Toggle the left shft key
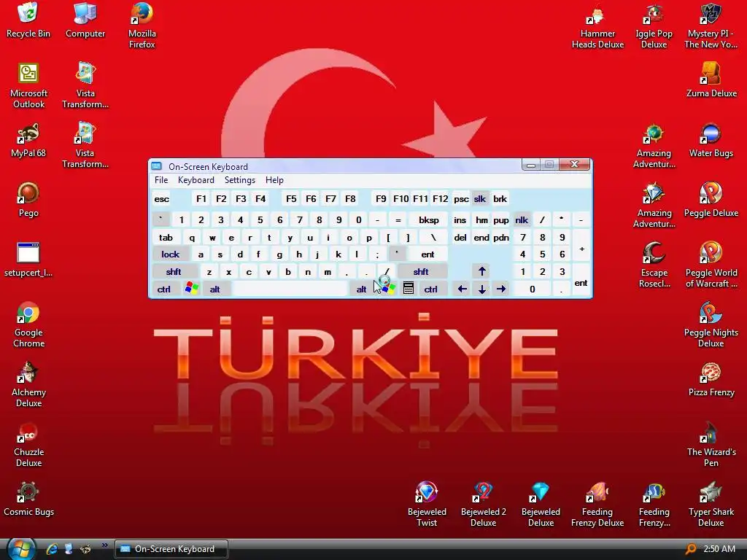The image size is (747, 560). [174, 271]
